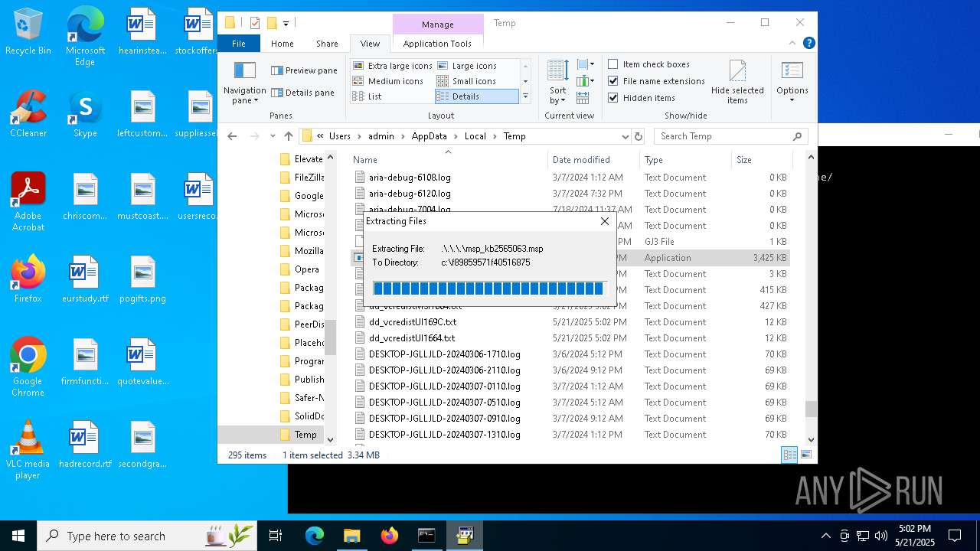Refresh the Temp folder

(639, 136)
